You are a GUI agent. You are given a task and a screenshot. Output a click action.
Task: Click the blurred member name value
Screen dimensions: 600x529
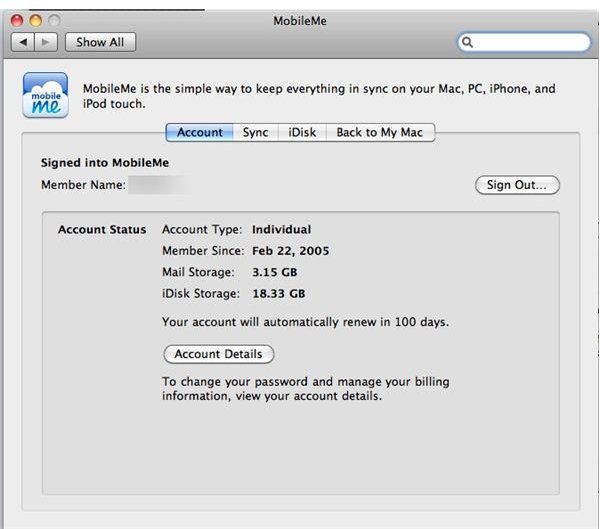tap(160, 185)
